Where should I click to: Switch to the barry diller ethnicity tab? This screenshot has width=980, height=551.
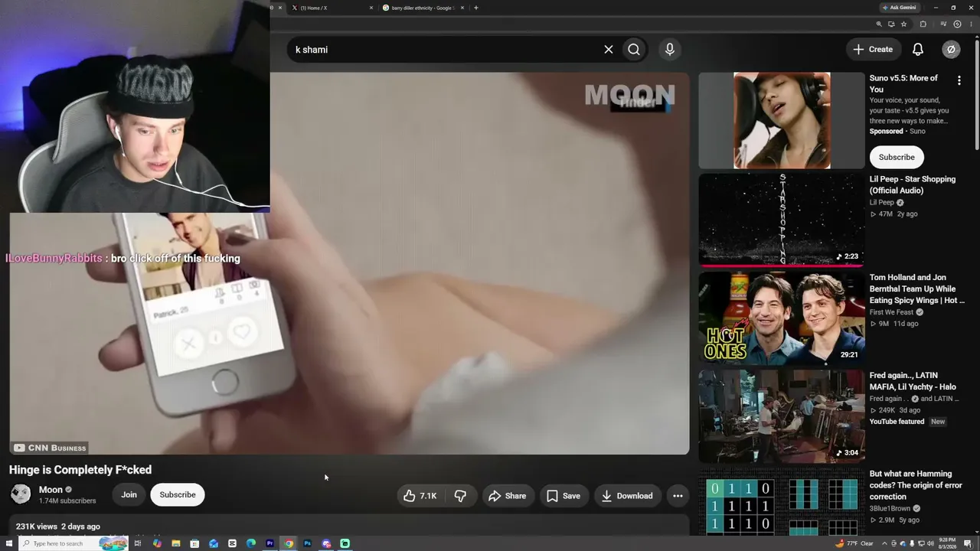coord(423,8)
